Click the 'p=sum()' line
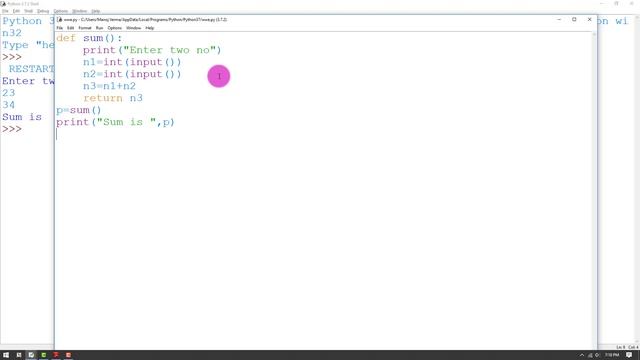This screenshot has width=640, height=360. tap(78, 110)
